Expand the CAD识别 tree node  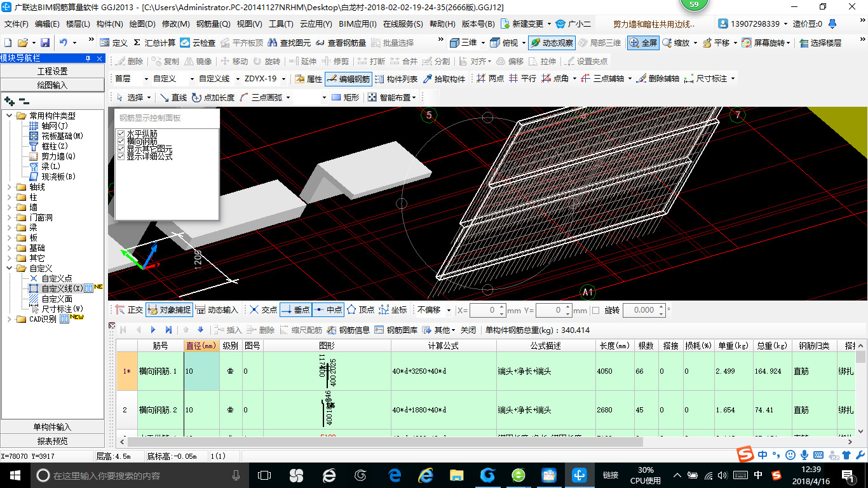9,319
